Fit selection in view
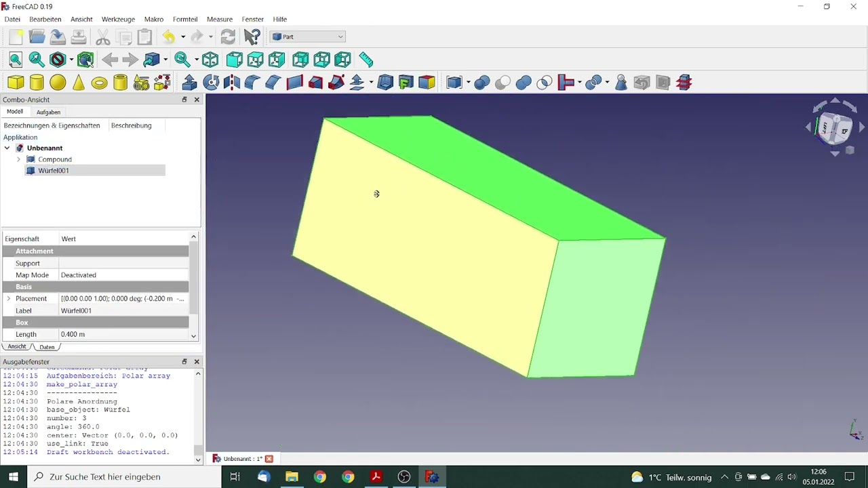Screen dimensions: 868x488 click(x=37, y=60)
